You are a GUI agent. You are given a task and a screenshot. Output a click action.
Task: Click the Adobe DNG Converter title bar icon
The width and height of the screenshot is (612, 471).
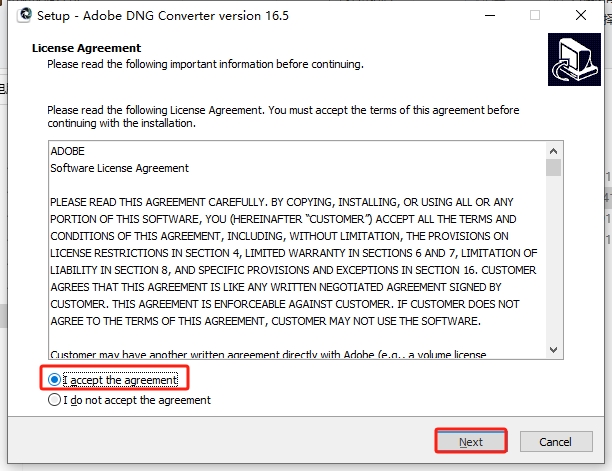point(25,15)
